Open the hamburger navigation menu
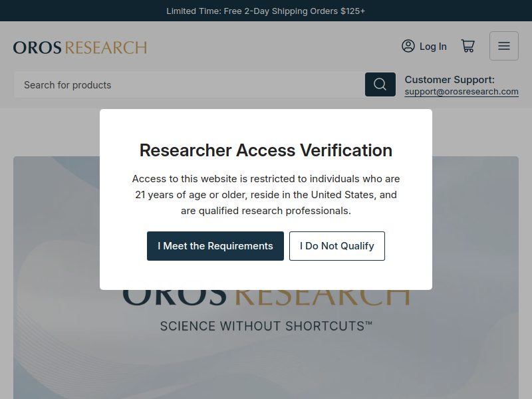This screenshot has height=399, width=532. pos(504,46)
